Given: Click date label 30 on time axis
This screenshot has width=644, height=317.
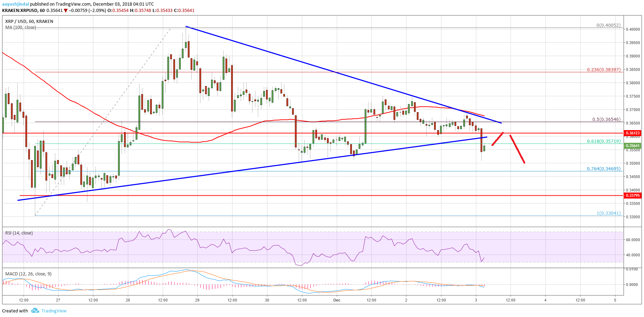Looking at the screenshot, I should coord(267,300).
